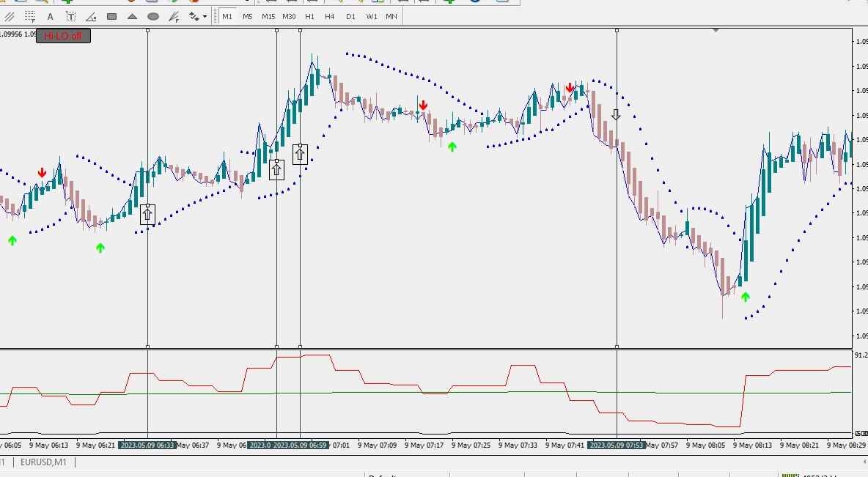Click the 2023.05.09 07:53 date label on time axis
Screen dimensions: 868x477
(x=617, y=445)
